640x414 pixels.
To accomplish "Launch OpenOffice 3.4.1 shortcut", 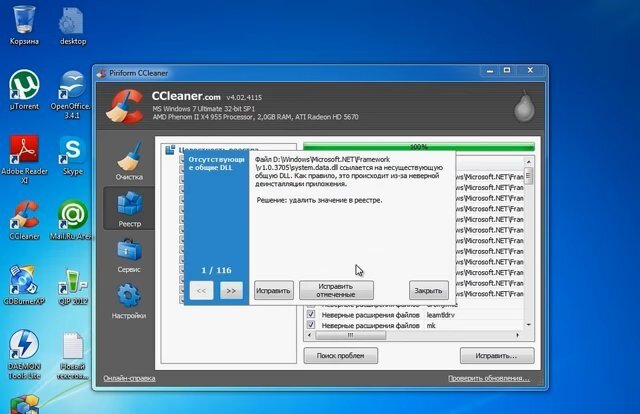I will pyautogui.click(x=71, y=95).
